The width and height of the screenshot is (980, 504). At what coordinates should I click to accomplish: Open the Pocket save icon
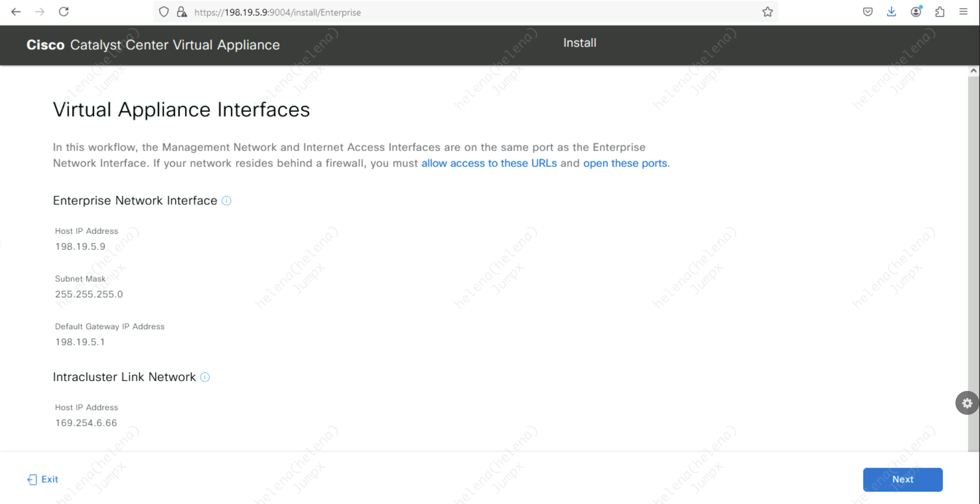tap(868, 12)
